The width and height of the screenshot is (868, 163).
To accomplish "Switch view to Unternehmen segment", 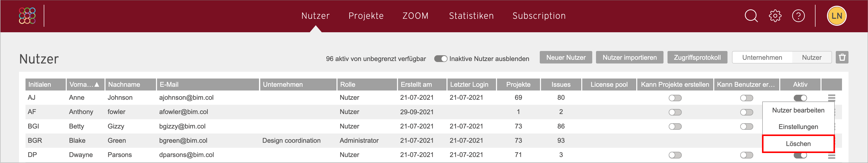I will coord(762,57).
